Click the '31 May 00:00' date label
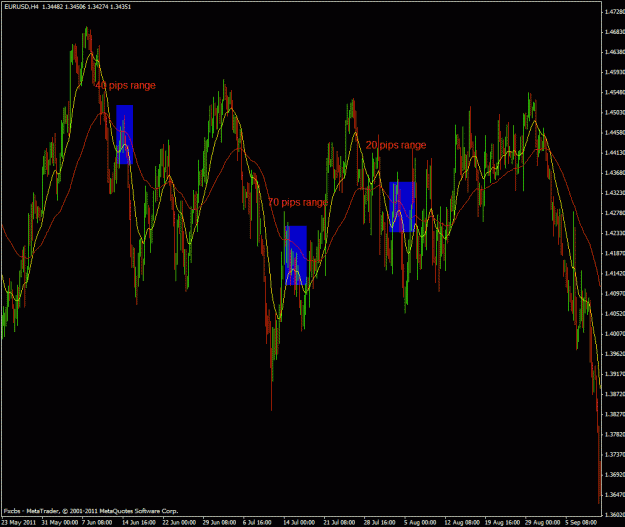This screenshot has width=625, height=527. [x=60, y=522]
